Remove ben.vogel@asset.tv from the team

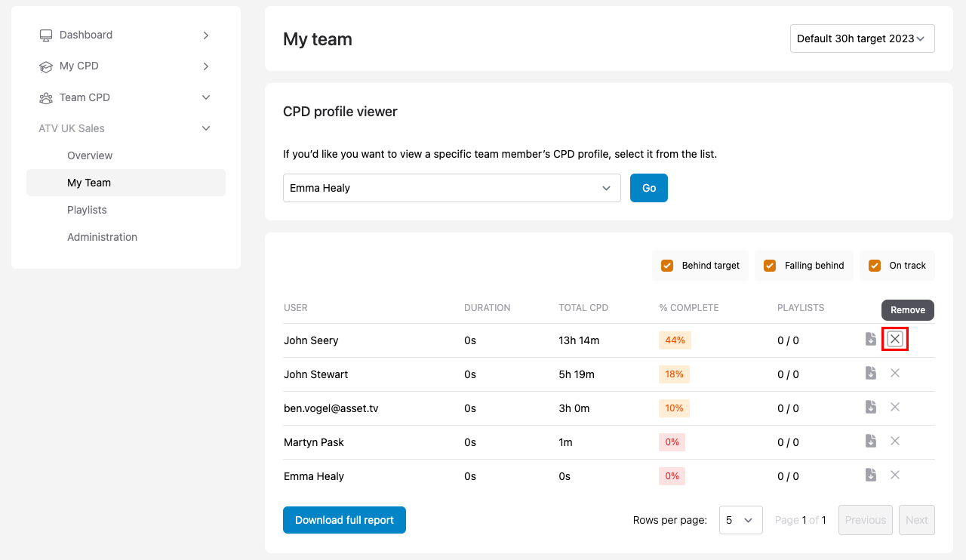[895, 407]
